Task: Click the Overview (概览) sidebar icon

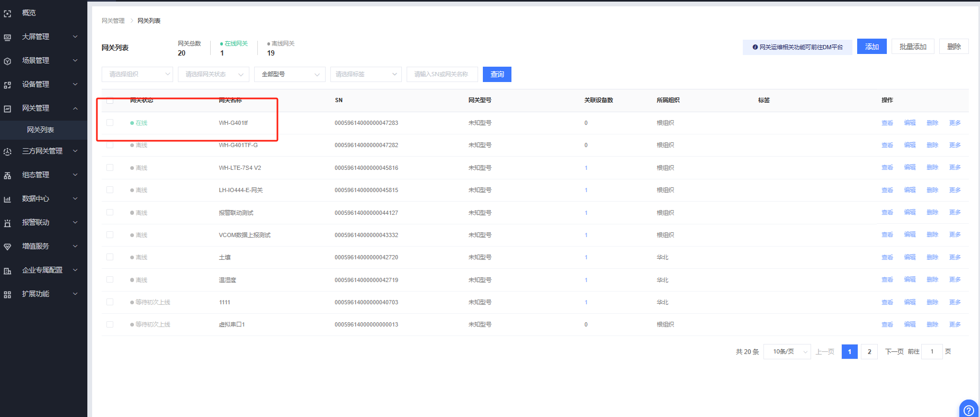Action: [7, 13]
